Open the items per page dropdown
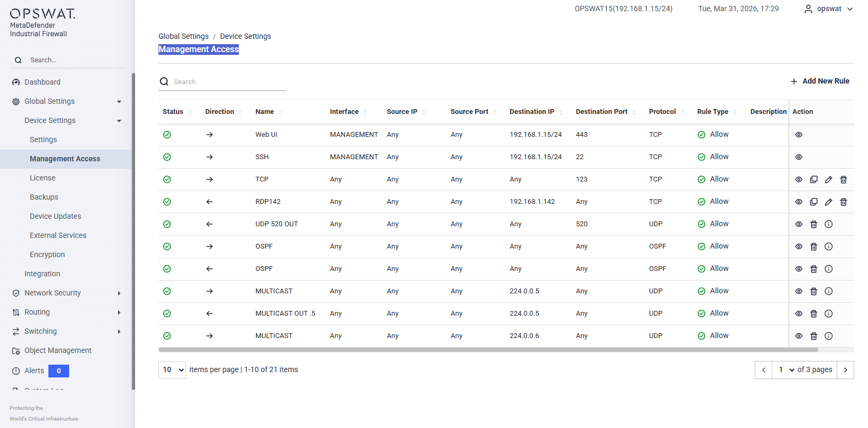 tap(172, 370)
